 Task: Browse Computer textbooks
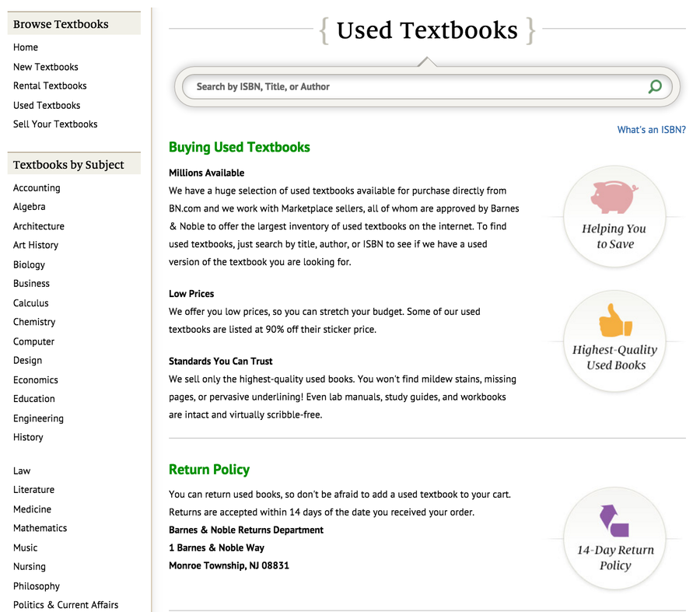point(33,341)
